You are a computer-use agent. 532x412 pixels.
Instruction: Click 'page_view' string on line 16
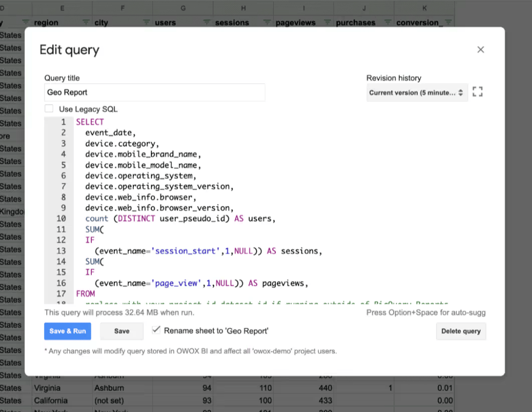176,283
